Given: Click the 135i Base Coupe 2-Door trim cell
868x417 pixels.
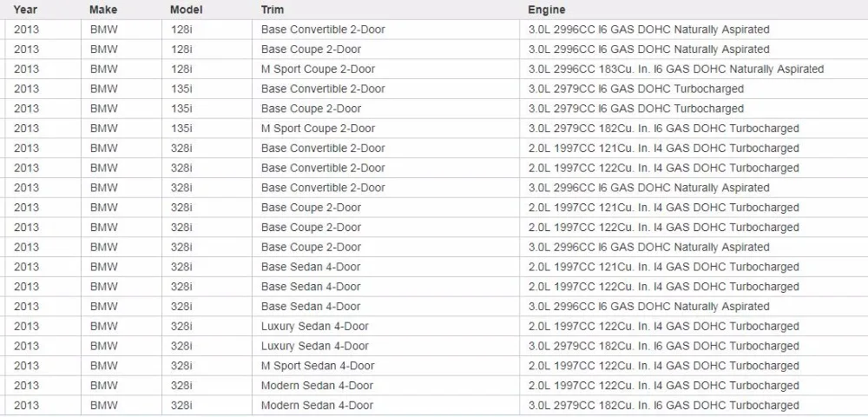Looking at the screenshot, I should pyautogui.click(x=385, y=109).
